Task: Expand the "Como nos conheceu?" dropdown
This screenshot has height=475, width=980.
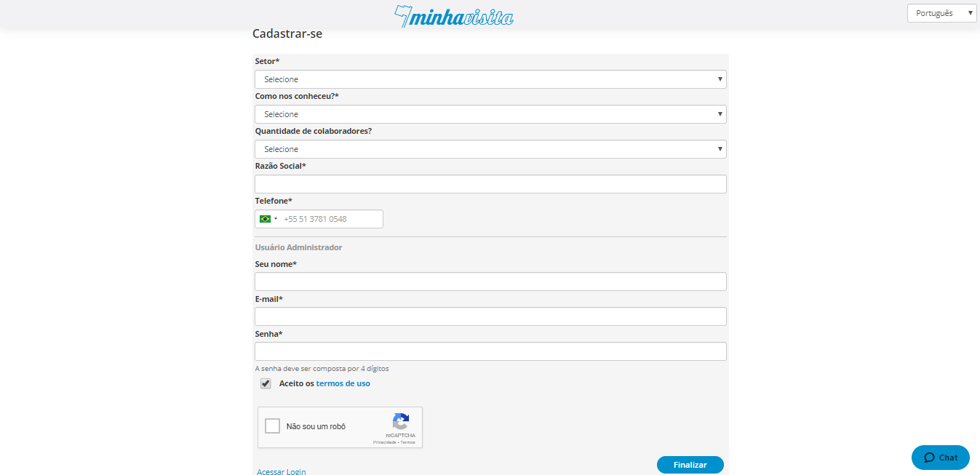Action: [x=490, y=114]
